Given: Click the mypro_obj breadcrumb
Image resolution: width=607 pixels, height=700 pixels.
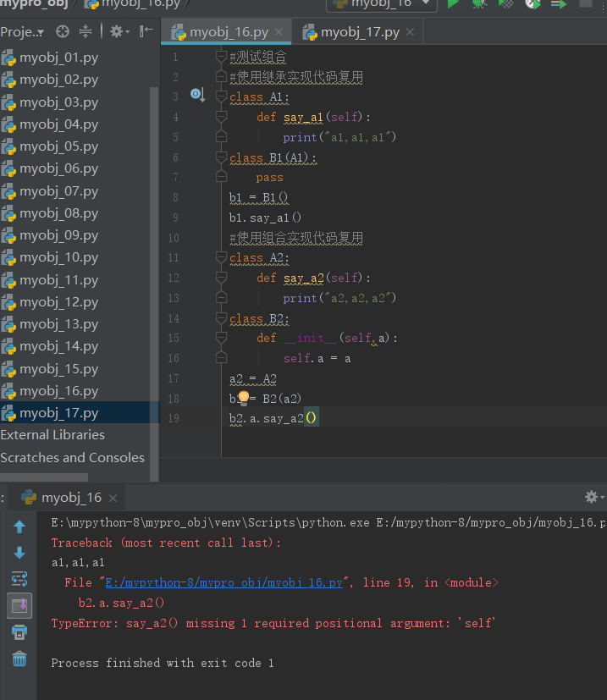Looking at the screenshot, I should pyautogui.click(x=34, y=4).
